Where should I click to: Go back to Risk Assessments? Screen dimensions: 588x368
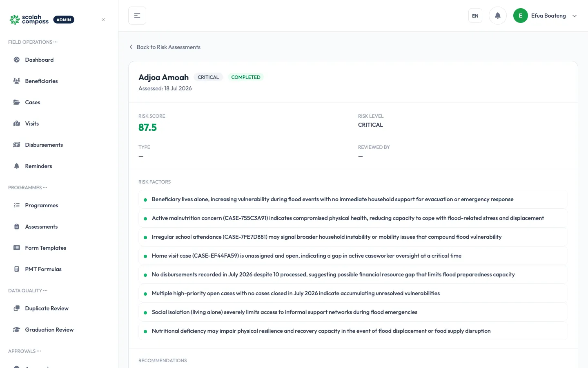tap(165, 47)
